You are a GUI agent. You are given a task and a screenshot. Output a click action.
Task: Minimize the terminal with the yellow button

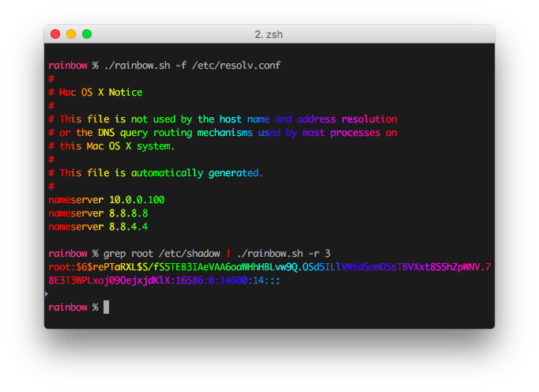point(71,34)
